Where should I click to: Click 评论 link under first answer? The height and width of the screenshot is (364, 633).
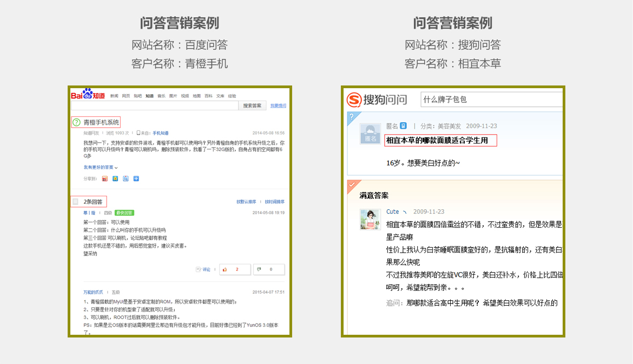pos(206,269)
